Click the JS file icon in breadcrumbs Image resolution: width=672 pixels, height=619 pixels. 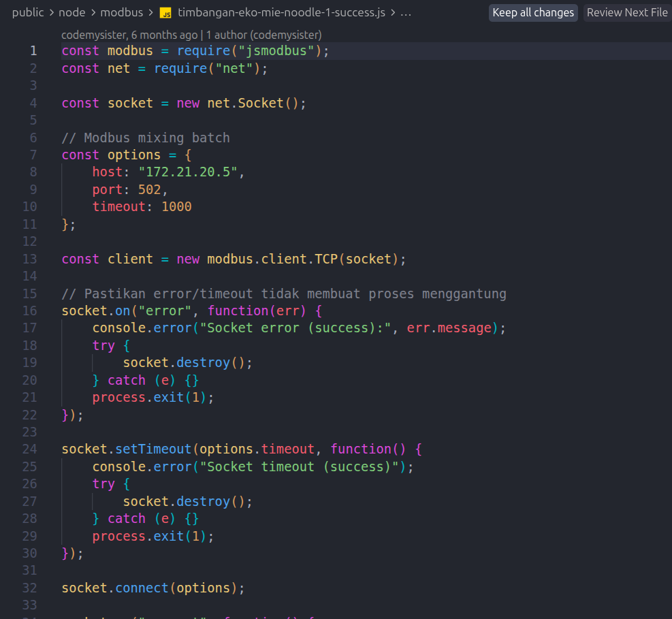click(x=165, y=13)
